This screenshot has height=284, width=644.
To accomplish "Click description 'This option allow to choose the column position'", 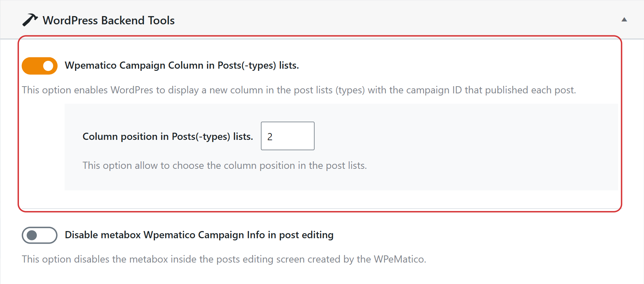I will [225, 166].
